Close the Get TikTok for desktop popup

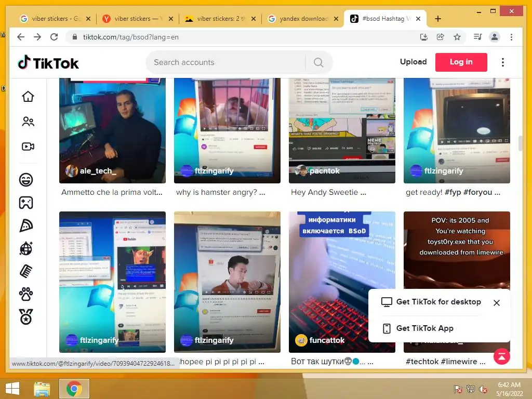tap(496, 303)
